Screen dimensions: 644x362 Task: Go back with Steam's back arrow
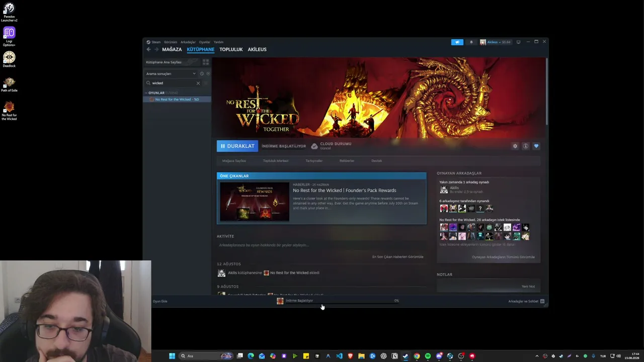click(x=148, y=49)
